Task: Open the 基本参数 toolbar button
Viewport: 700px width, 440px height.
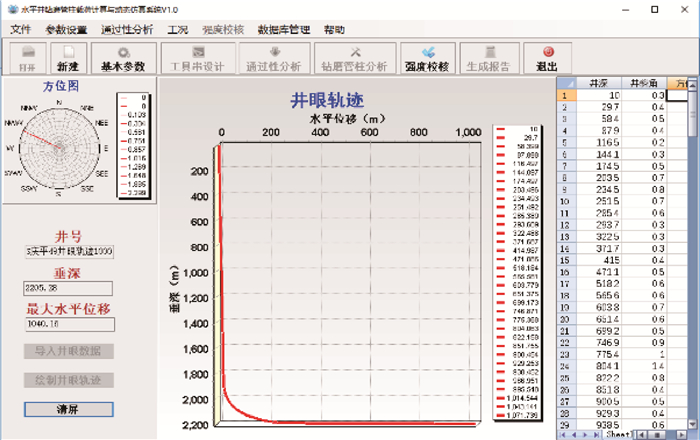Action: click(123, 56)
